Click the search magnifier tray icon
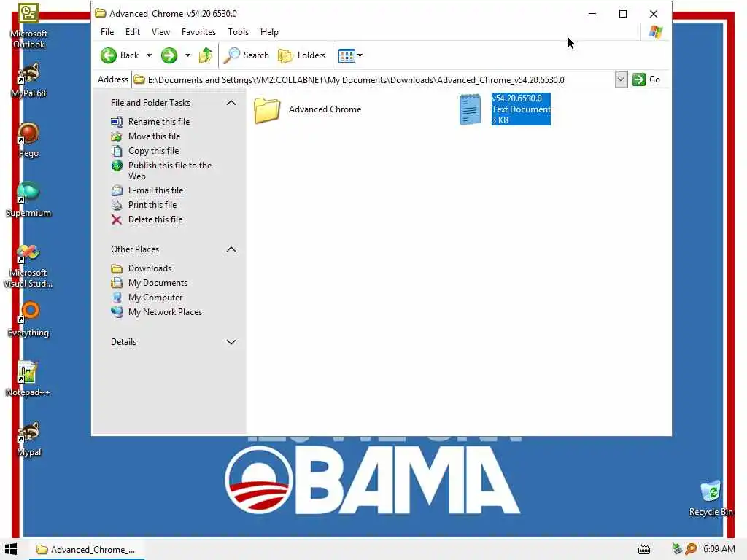 [691, 549]
